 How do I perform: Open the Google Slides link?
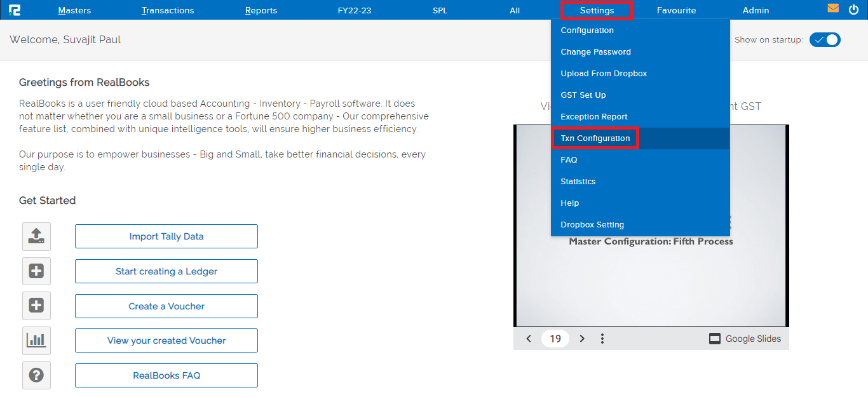pyautogui.click(x=745, y=339)
